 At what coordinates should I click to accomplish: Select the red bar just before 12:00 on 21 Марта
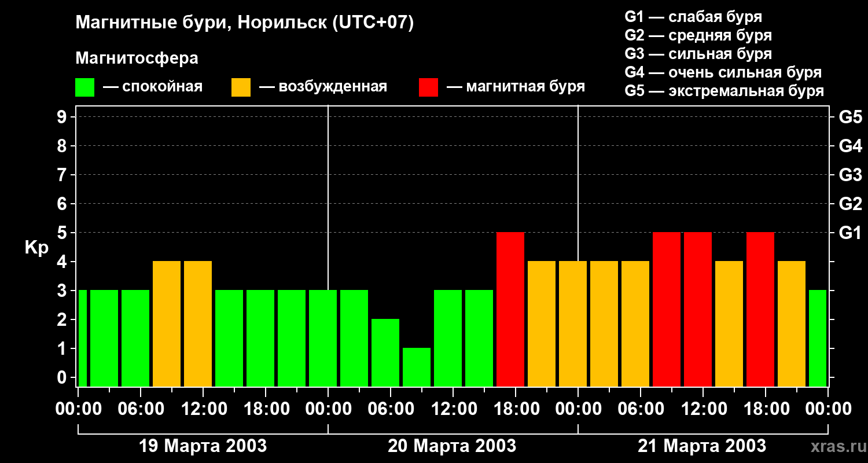(698, 309)
